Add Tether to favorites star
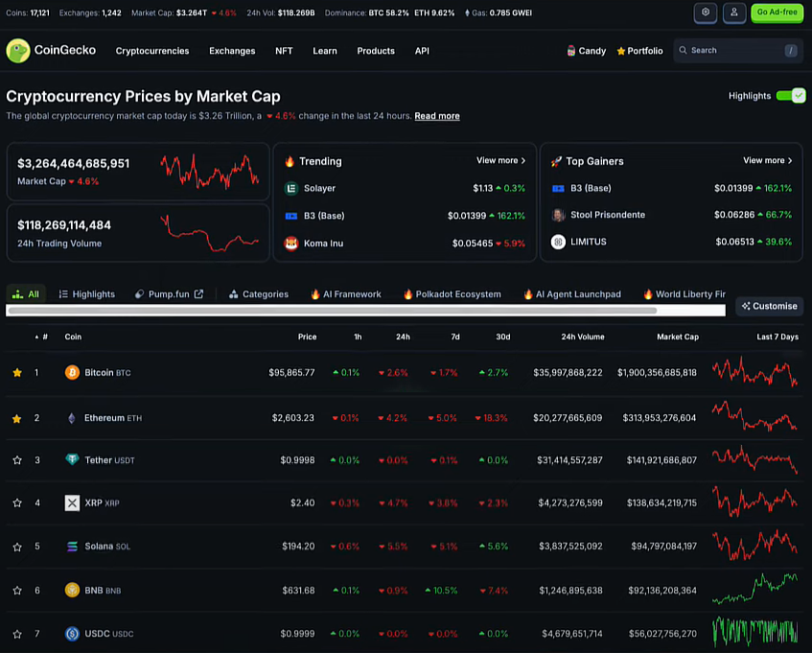Viewport: 812px width, 653px height. coord(17,460)
